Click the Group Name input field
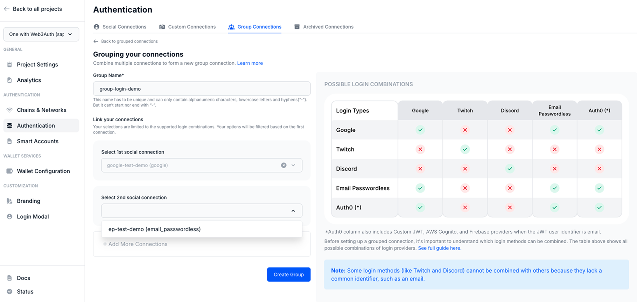644x302 pixels. [202, 89]
